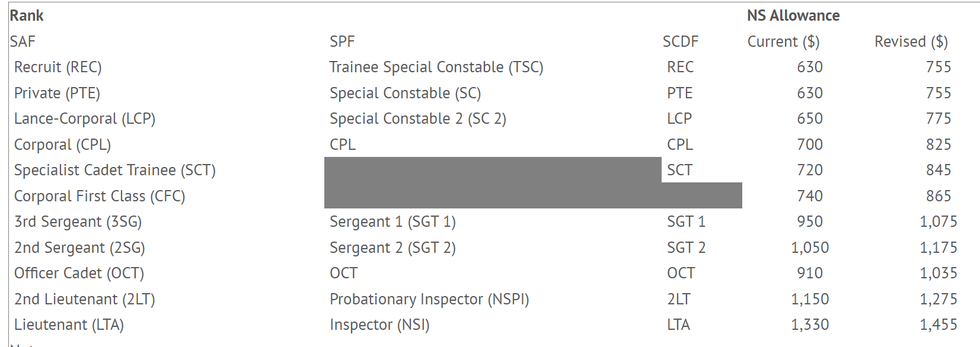980x347 pixels.
Task: Select Trainee Special Constable (TSC) cell
Action: [436, 68]
